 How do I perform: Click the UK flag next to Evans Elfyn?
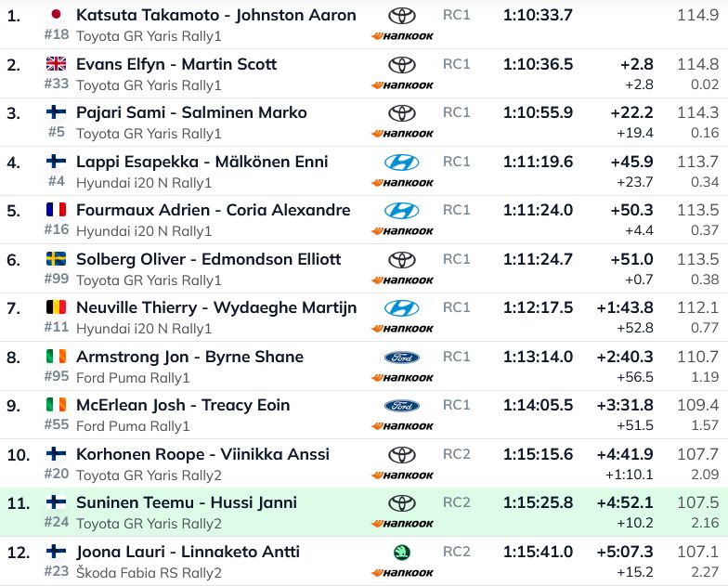(56, 64)
